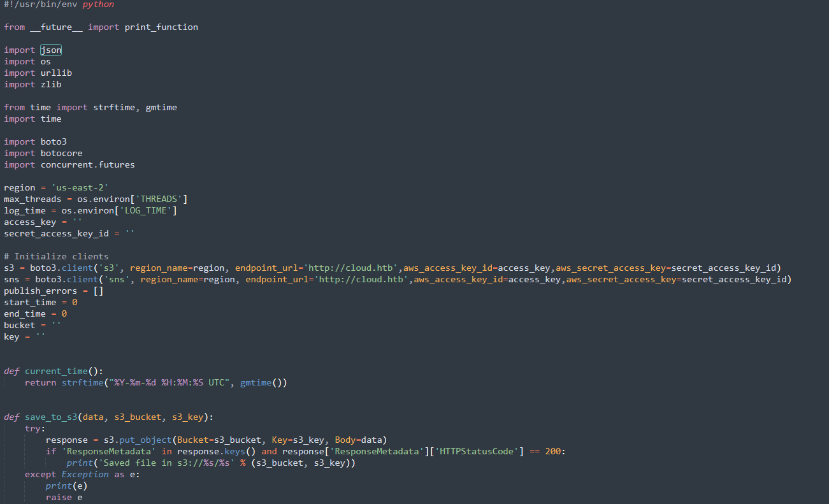Screen dimensions: 829x504
Task: Click the 'print(e)' line
Action: click(x=66, y=486)
